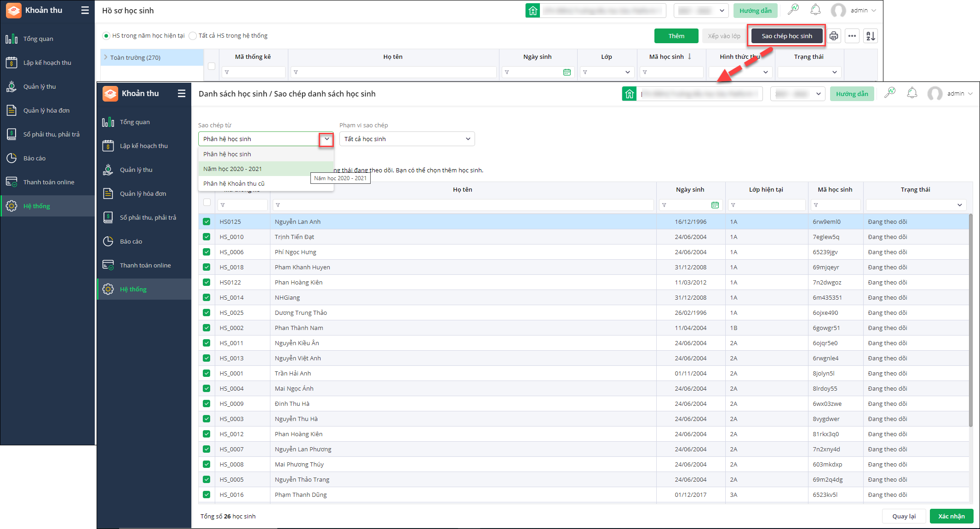Image resolution: width=980 pixels, height=529 pixels.
Task: Click the Quay lại button
Action: tap(904, 516)
